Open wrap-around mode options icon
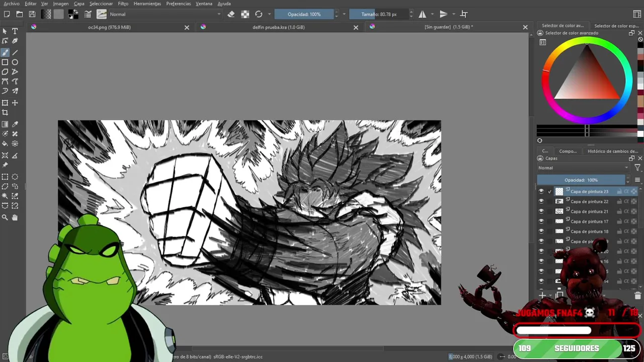The width and height of the screenshot is (644, 362). [x=464, y=14]
